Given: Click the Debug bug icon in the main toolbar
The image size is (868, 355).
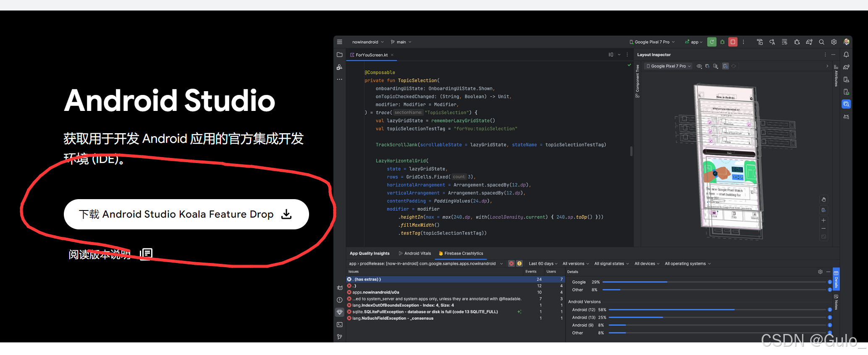Looking at the screenshot, I should pos(722,42).
